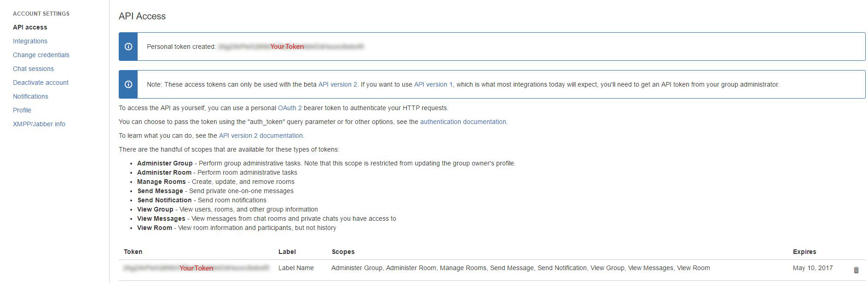Screen dimensions: 868x283
Task: Open API access settings page
Action: 30,27
